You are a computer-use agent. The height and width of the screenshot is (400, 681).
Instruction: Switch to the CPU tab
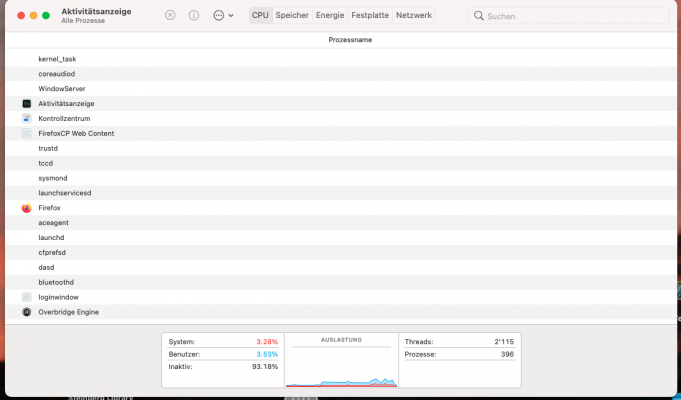click(260, 15)
